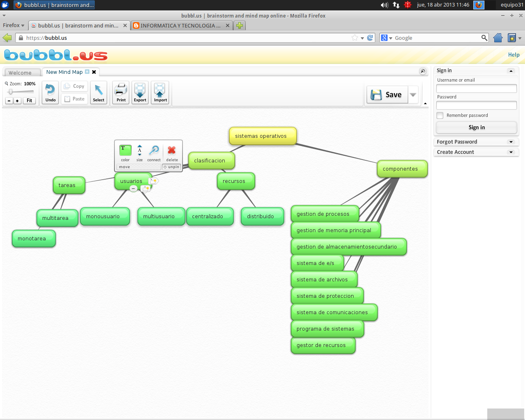The width and height of the screenshot is (525, 420).
Task: Open the color picker for the usuarios bubble
Action: coord(125,150)
